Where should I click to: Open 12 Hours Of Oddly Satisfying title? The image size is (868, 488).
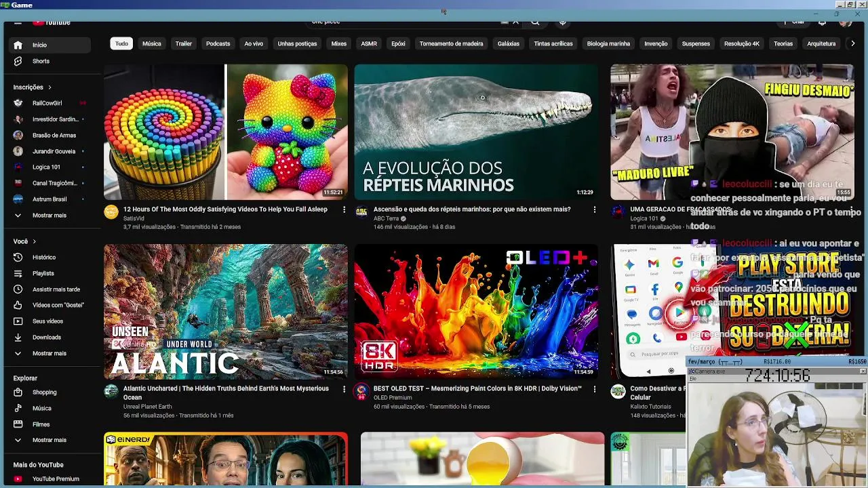coord(225,209)
